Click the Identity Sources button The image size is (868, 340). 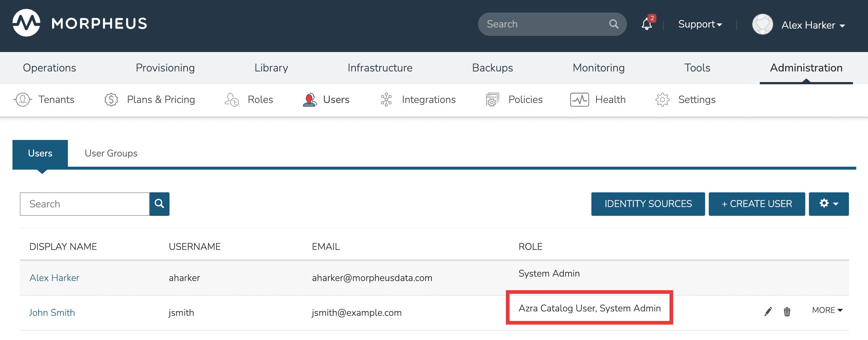point(648,204)
